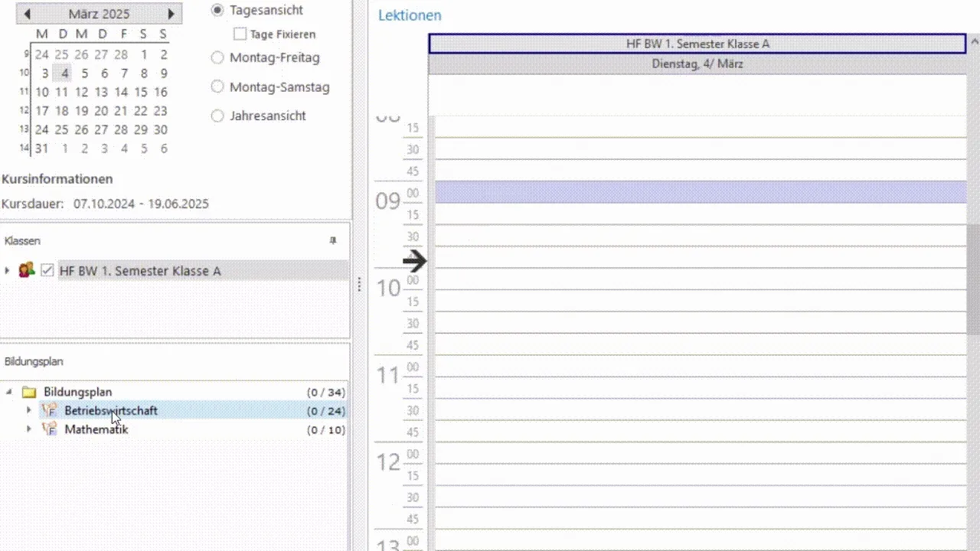This screenshot has height=551, width=980.
Task: Expand the Mathematik tree node
Action: 29,429
